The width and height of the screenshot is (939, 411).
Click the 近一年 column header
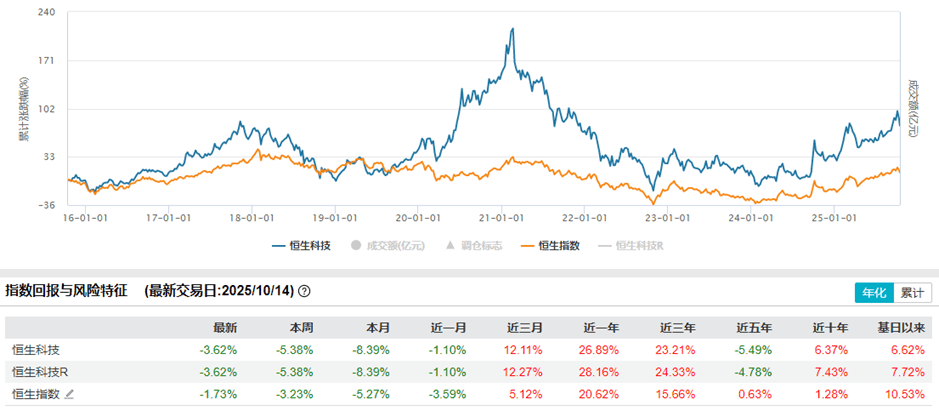(602, 327)
